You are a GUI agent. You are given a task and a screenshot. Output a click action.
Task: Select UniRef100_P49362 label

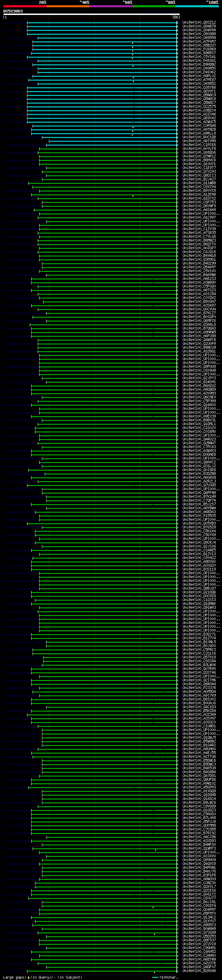[199, 72]
